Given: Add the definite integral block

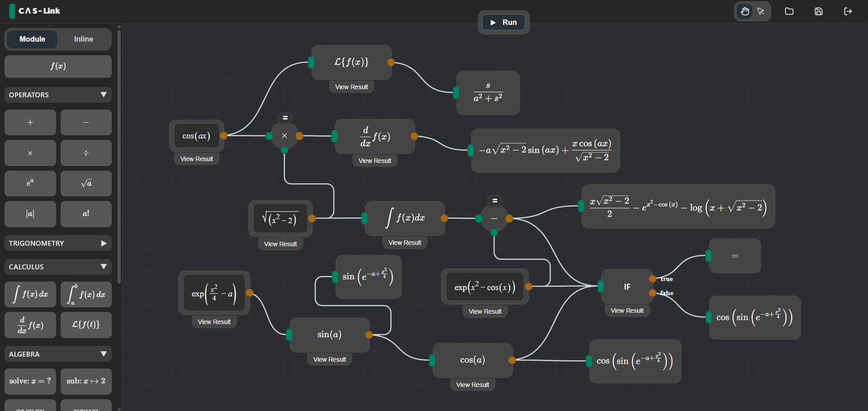Looking at the screenshot, I should pyautogui.click(x=86, y=294).
